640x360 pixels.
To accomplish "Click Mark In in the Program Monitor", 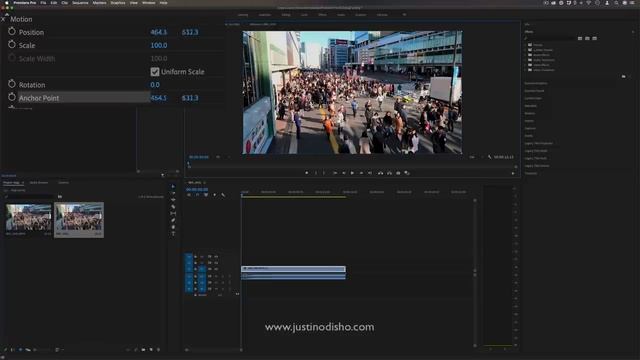I will [x=316, y=173].
